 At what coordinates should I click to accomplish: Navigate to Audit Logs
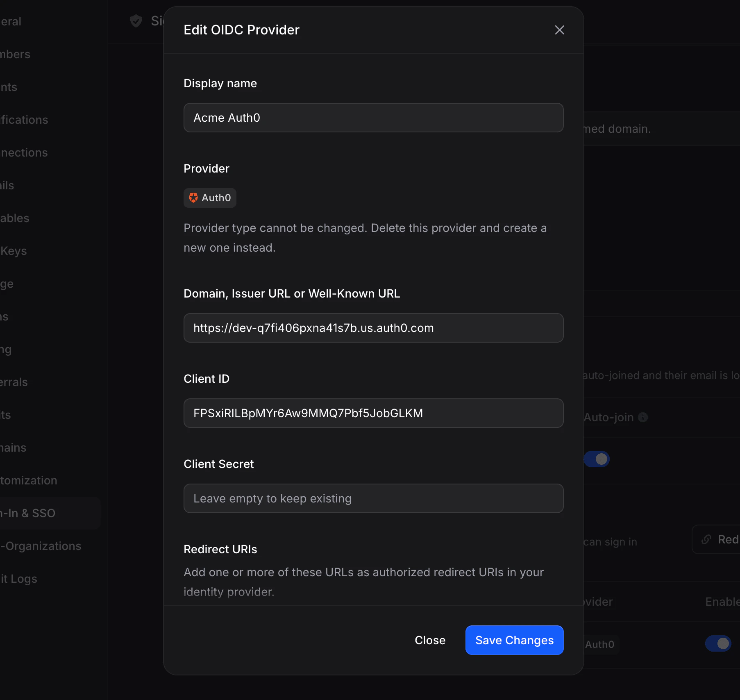click(18, 579)
